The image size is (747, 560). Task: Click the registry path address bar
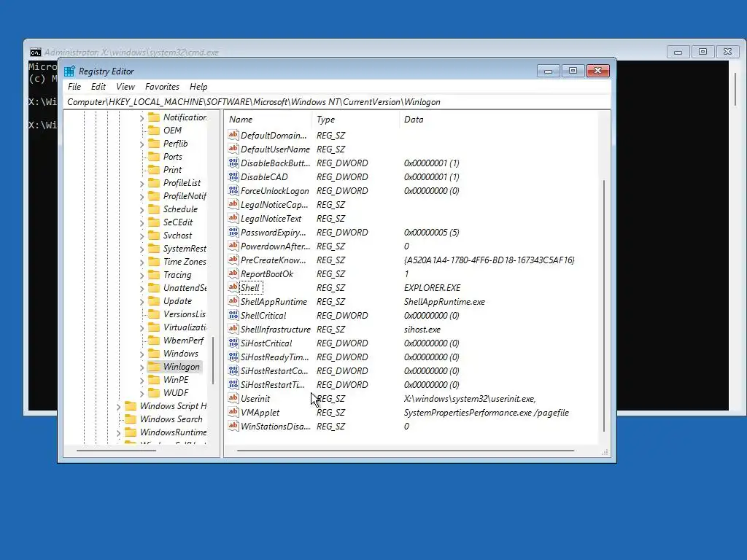337,102
